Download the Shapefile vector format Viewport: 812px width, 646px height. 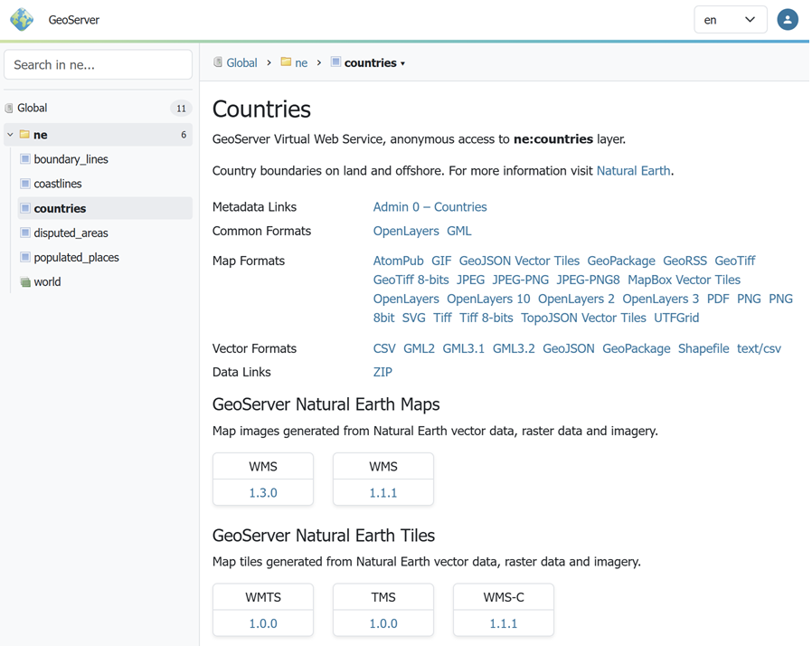703,348
